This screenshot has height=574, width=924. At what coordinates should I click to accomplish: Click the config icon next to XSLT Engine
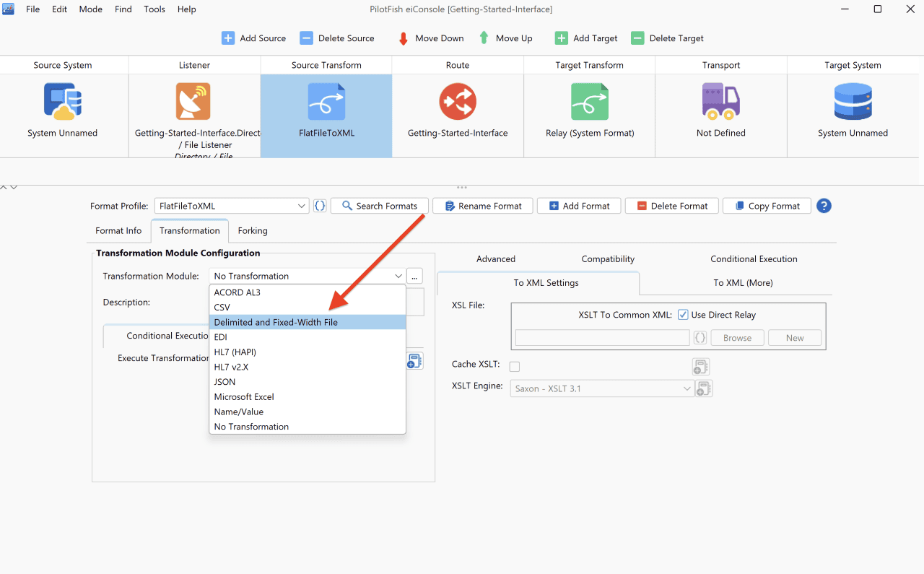(704, 388)
